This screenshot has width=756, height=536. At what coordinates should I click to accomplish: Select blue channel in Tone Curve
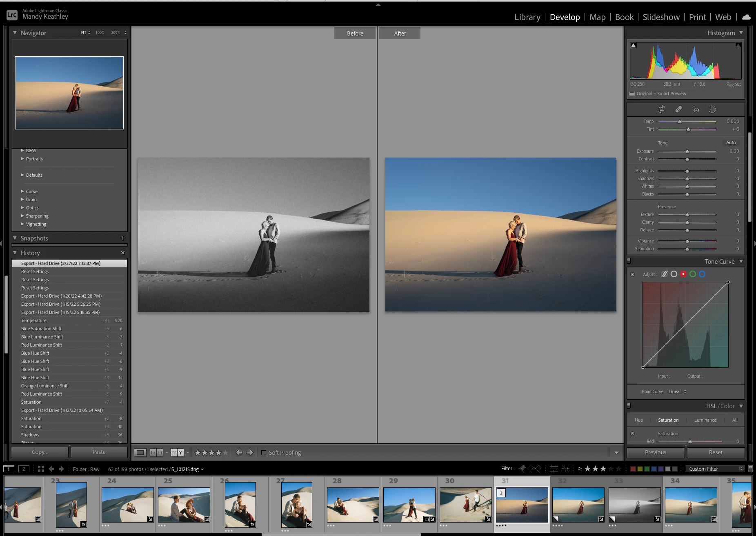(702, 274)
